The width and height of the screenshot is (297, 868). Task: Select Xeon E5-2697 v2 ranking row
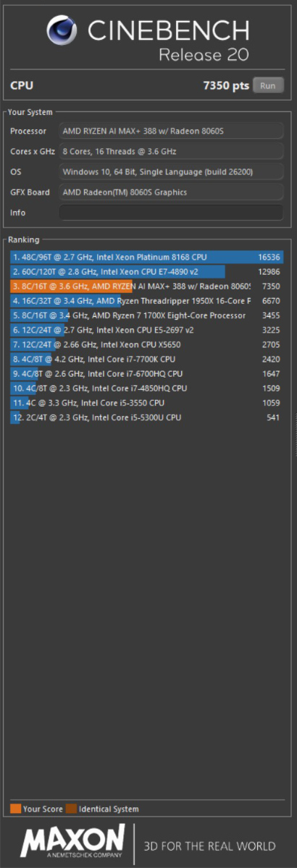pos(146,330)
